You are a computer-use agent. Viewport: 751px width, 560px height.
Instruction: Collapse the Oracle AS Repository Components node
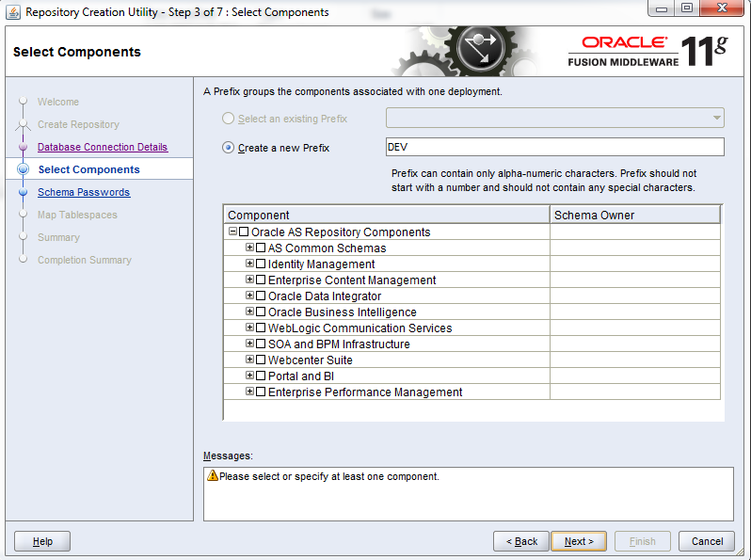coord(232,232)
